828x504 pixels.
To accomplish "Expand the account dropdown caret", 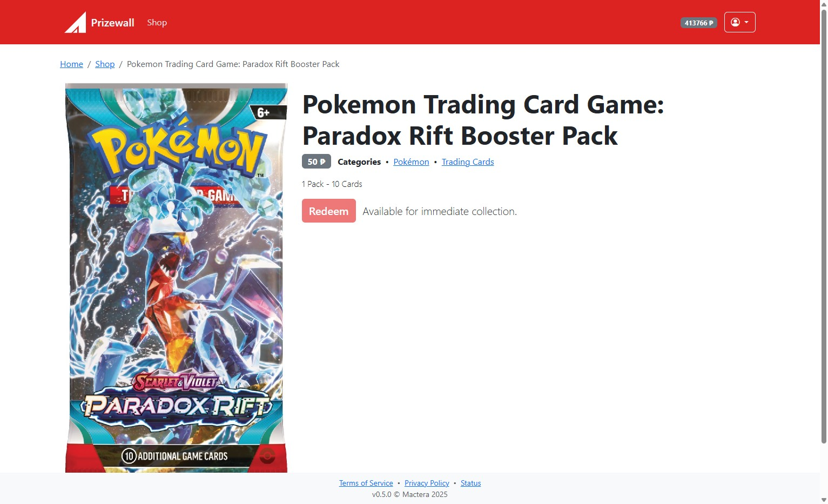I will pos(746,23).
